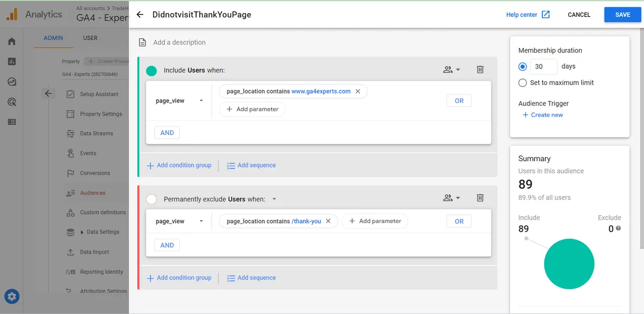This screenshot has height=314, width=644.
Task: Click the Analytics logo
Action: (x=12, y=14)
